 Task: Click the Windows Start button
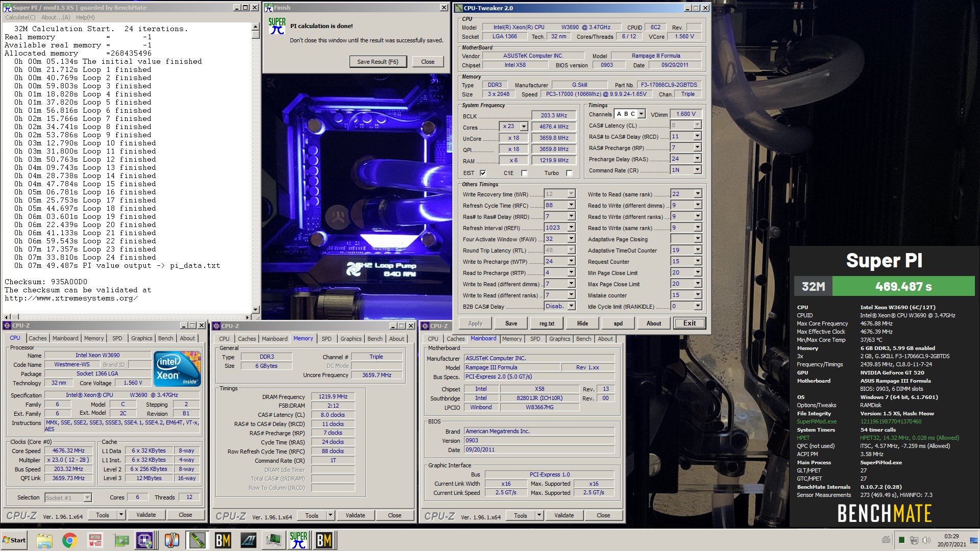coord(14,540)
